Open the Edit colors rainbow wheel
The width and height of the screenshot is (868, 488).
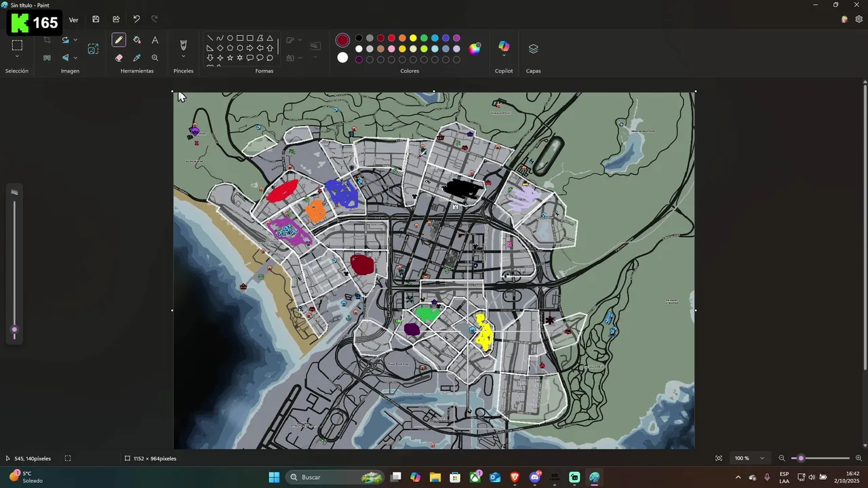tap(475, 49)
